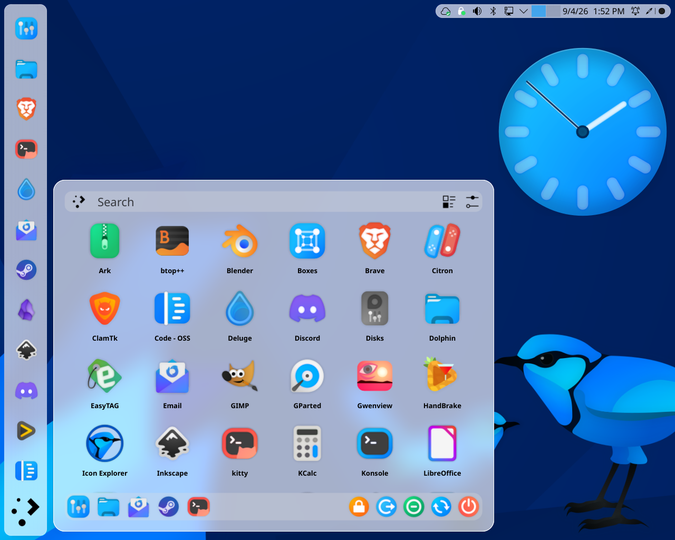
Task: Open the Bluetooth tray icon
Action: 493,11
